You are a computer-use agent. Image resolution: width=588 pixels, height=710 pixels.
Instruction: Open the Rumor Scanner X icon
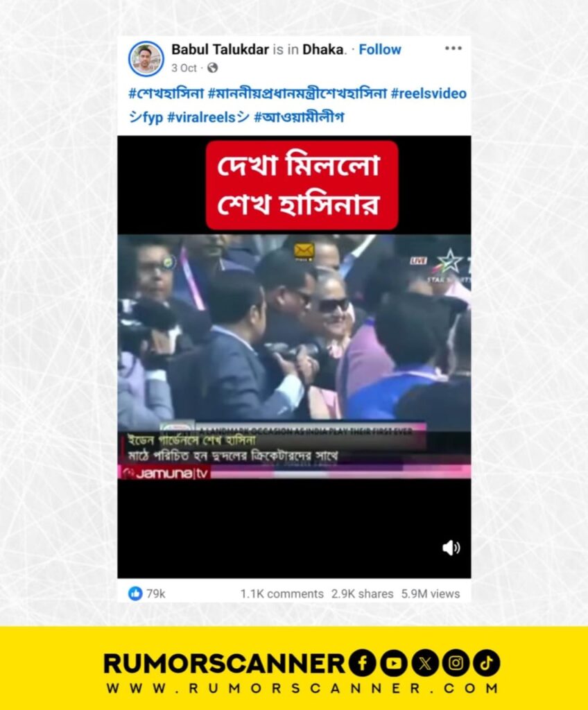pos(424,663)
